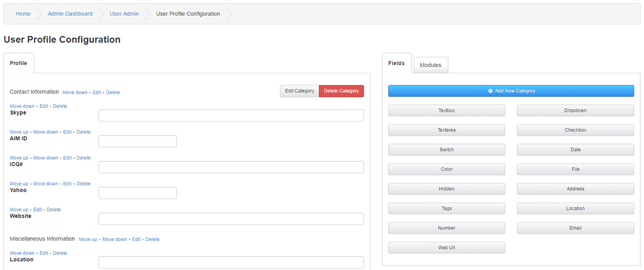Edit the Miscellaneous Information category
The image size is (644, 270).
pyautogui.click(x=136, y=239)
